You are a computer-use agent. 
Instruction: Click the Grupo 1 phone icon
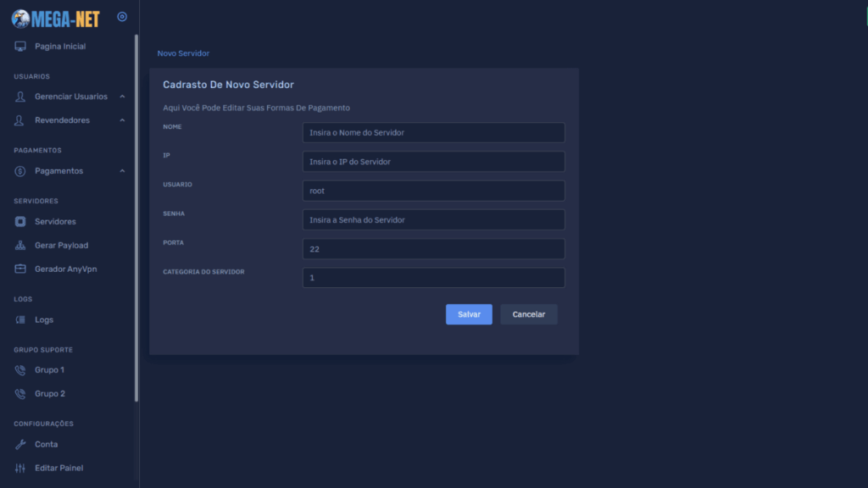20,370
